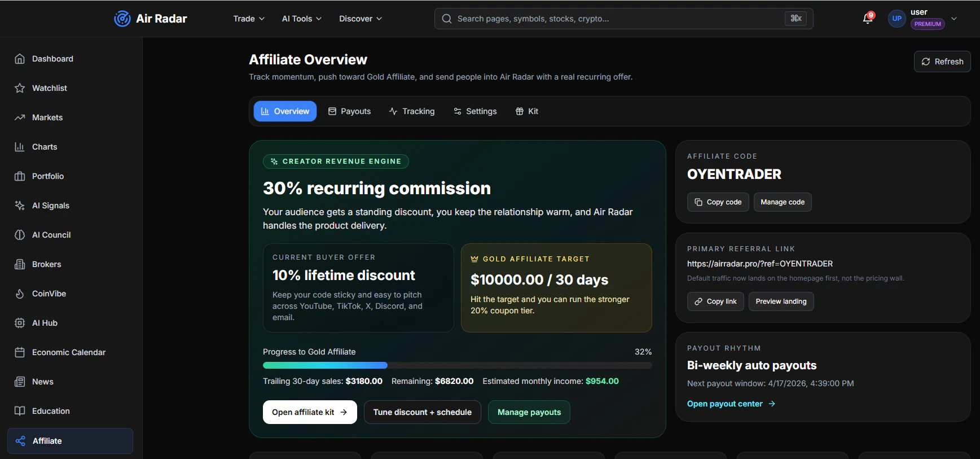Click Open affiliate kit button
The width and height of the screenshot is (980, 459).
[310, 412]
